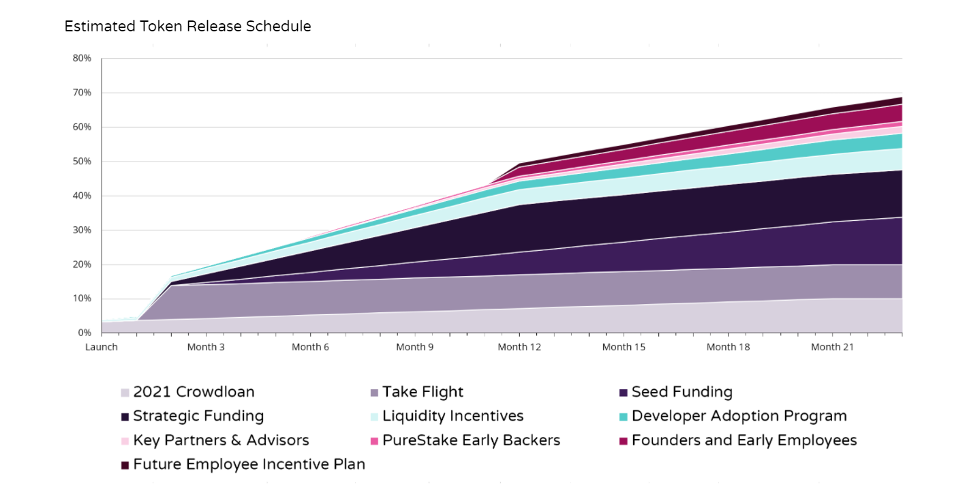This screenshot has height=499, width=980.
Task: Click the Take Flight legend text
Action: pyautogui.click(x=423, y=392)
